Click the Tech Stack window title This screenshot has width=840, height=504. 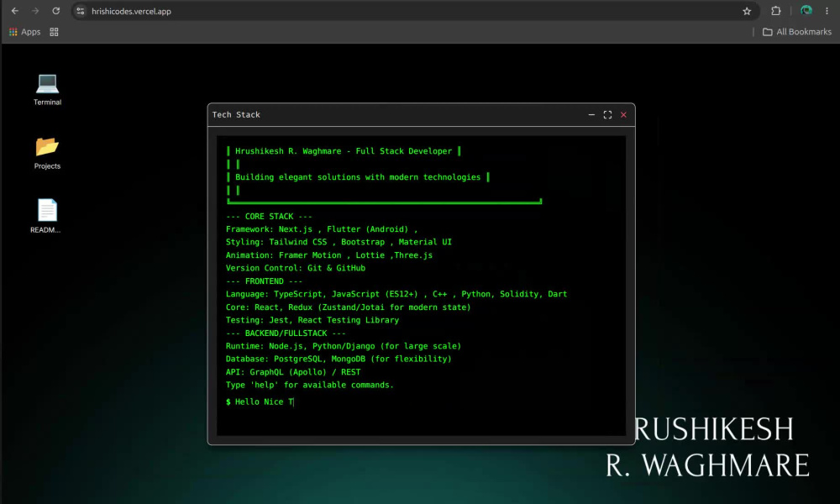point(236,114)
